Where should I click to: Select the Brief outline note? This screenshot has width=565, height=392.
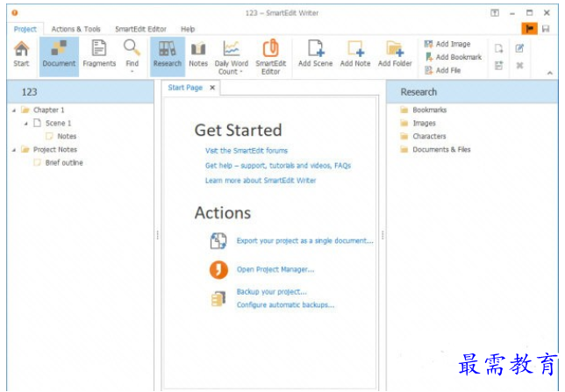(x=64, y=163)
